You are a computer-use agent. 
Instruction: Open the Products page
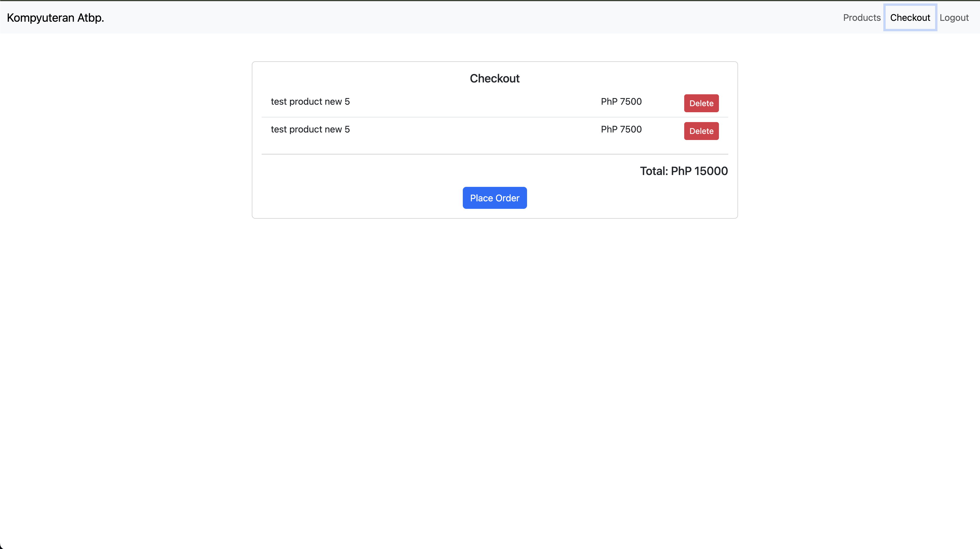[x=861, y=17]
